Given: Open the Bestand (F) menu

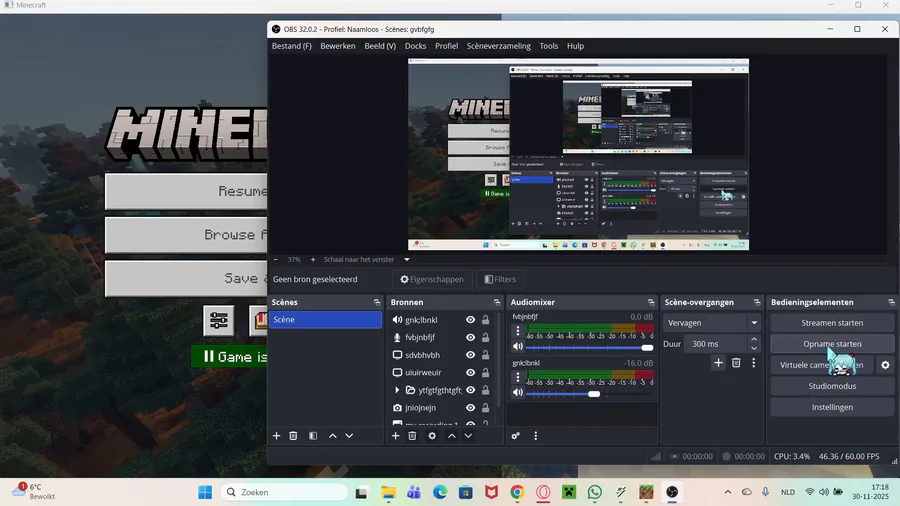Looking at the screenshot, I should coord(292,46).
